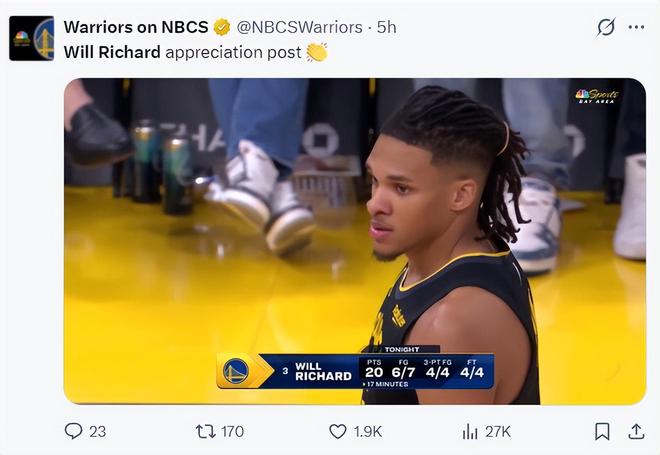
Task: Click the gold verified badge
Action: coord(222,27)
